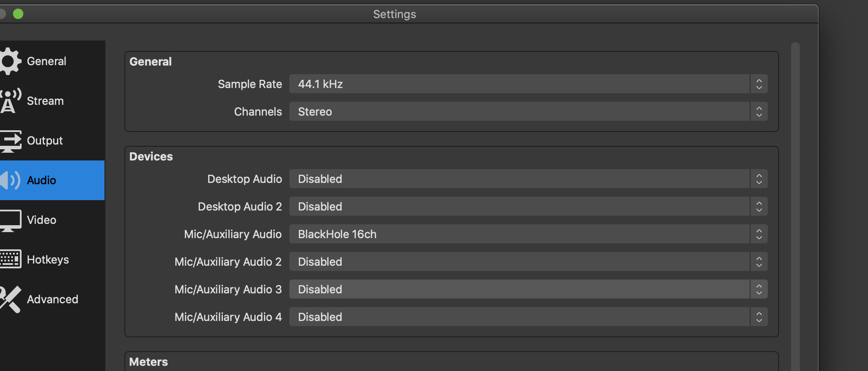Open the Advanced settings tab
The height and width of the screenshot is (371, 868).
52,299
